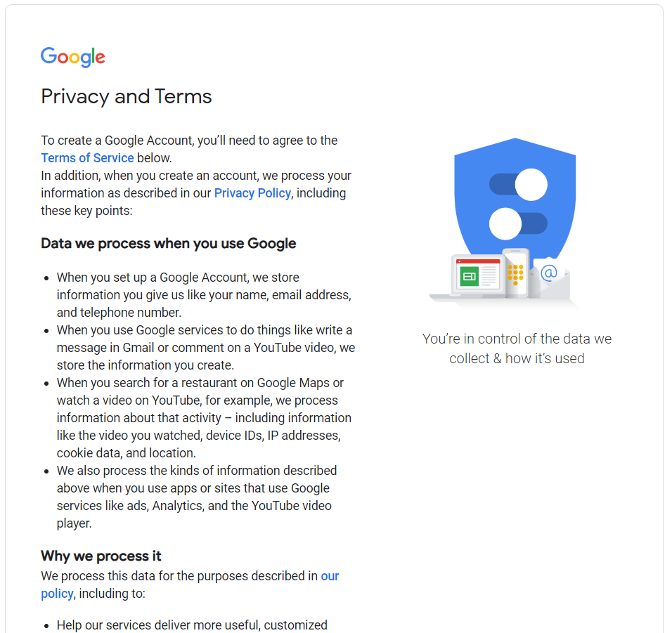Viewport: 672px width, 633px height.
Task: Click the Google logo
Action: (73, 57)
